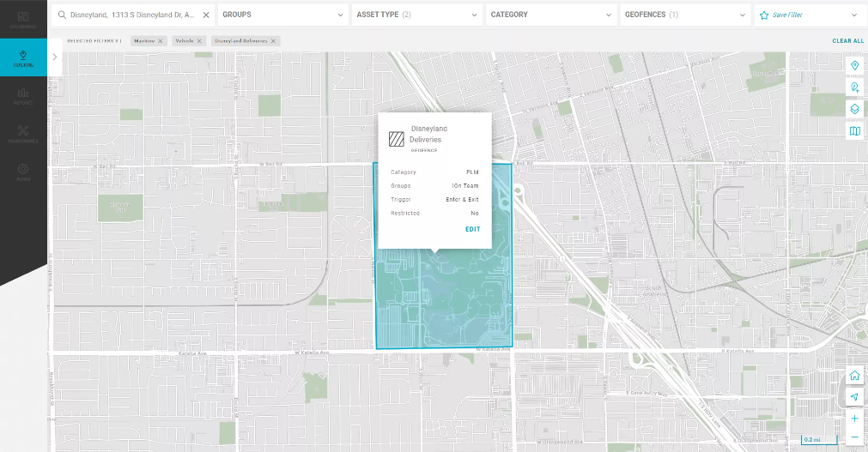Screen dimensions: 868x452
Task: Open the Admin section in the sidebar
Action: click(x=23, y=172)
